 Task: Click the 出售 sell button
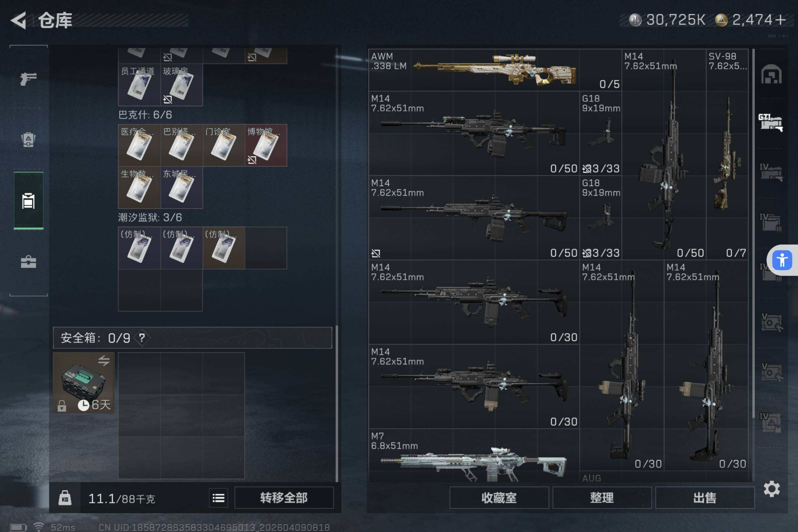point(705,498)
